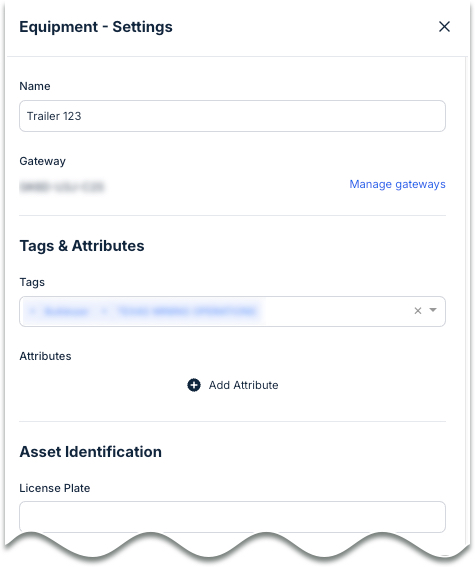Click the Name field containing Trailer 123
Screen dimensions: 475x567
tap(232, 116)
